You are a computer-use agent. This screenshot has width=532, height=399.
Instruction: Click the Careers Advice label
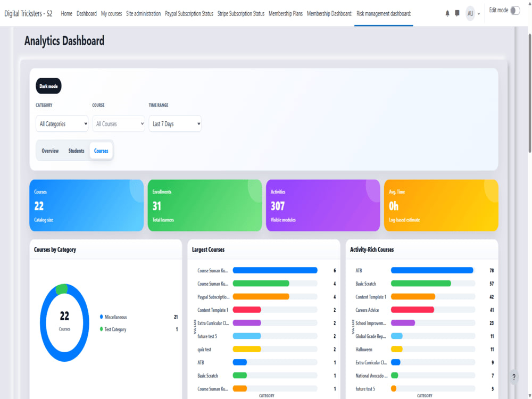pyautogui.click(x=367, y=310)
